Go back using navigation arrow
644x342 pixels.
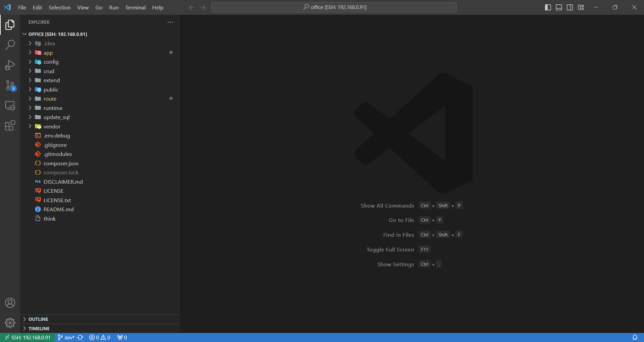(192, 7)
